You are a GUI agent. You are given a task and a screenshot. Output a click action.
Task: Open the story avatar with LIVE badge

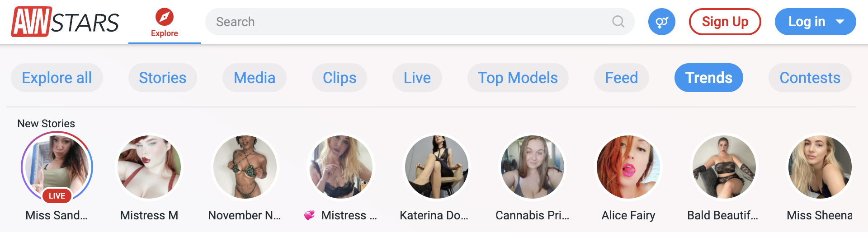57,167
